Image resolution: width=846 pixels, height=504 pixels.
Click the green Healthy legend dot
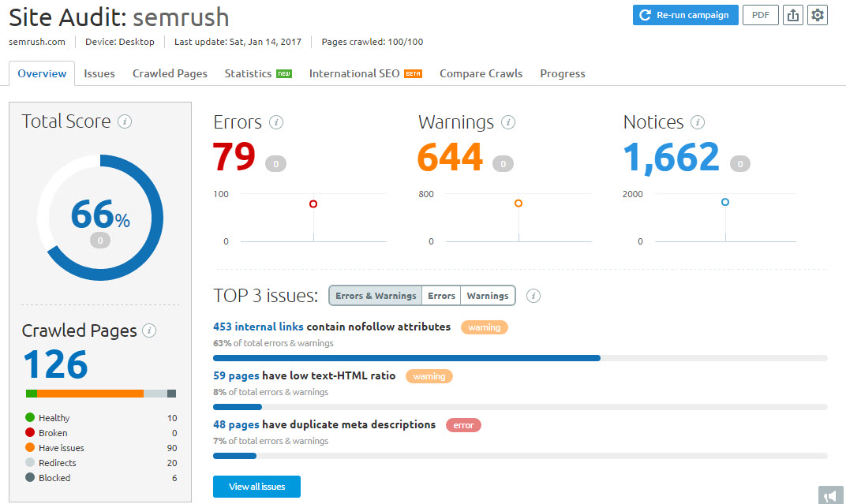(x=30, y=417)
